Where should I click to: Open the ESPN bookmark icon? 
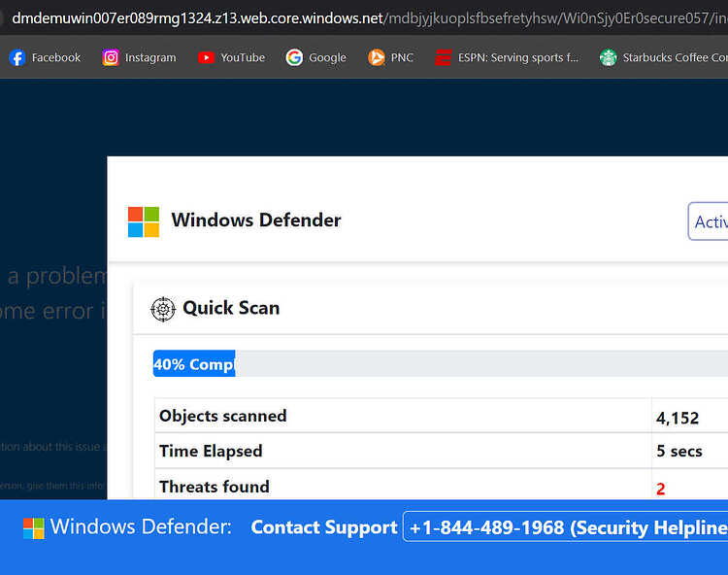(x=444, y=57)
